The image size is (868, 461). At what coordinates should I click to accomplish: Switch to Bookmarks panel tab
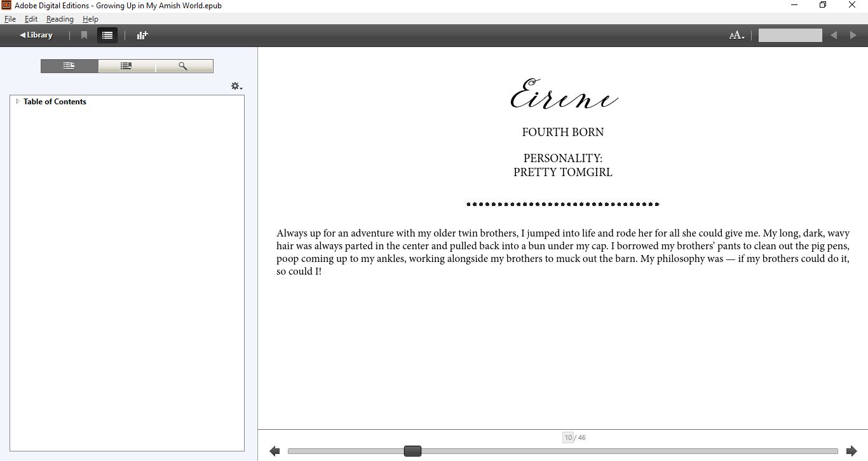pos(126,66)
